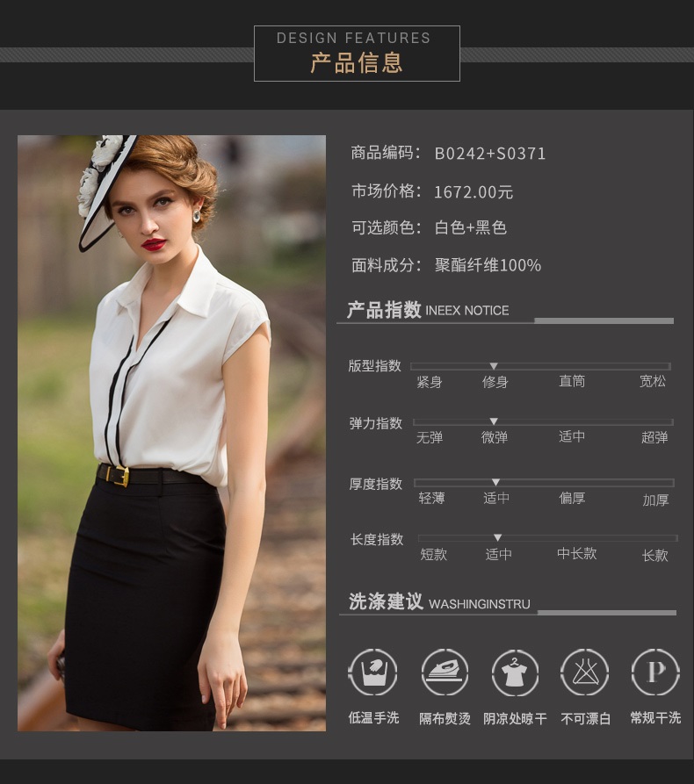
Task: Click the 隔布熨烫 caption
Action: (445, 719)
